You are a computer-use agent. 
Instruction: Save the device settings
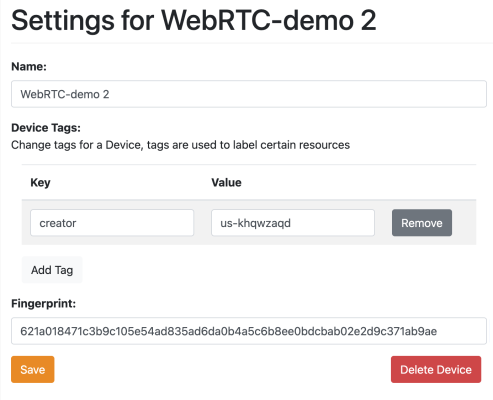point(33,369)
